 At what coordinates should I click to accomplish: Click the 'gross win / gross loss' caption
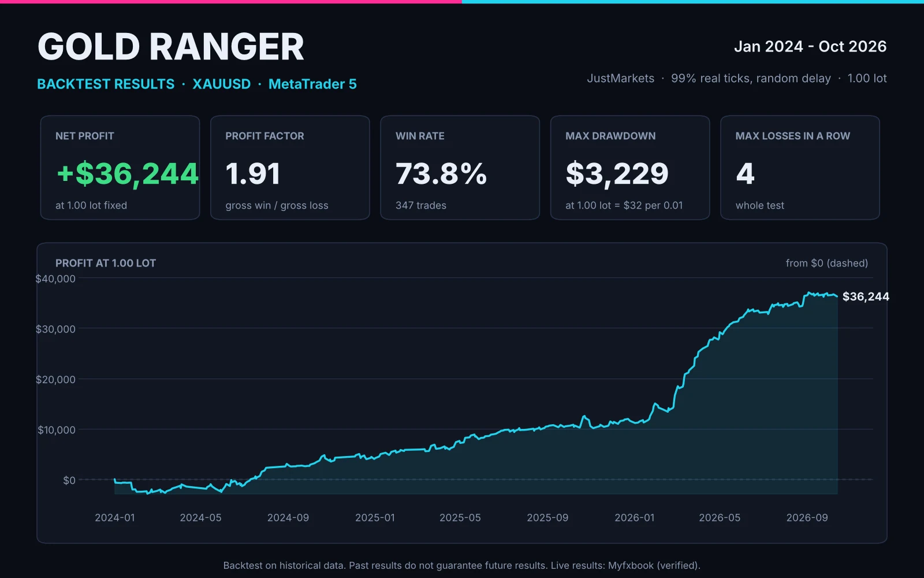[277, 205]
